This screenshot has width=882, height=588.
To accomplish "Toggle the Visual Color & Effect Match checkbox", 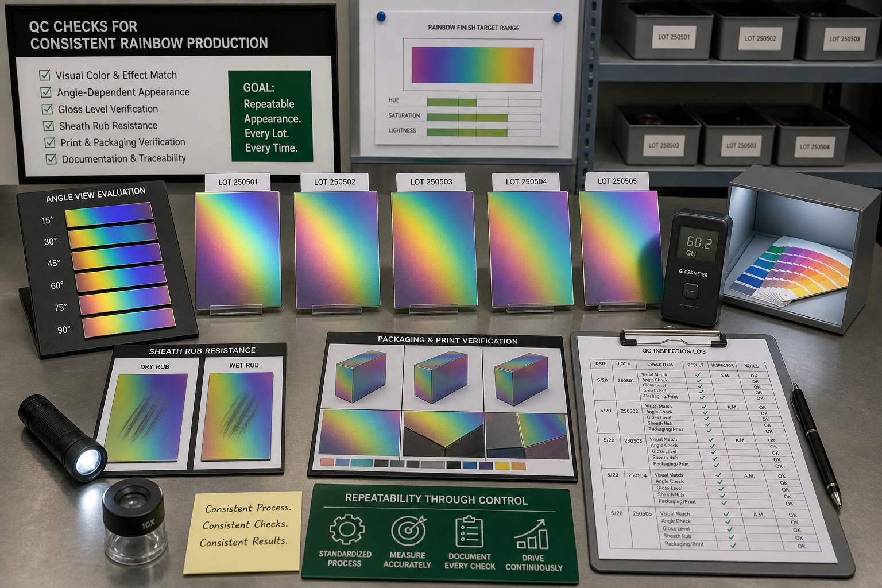I will coord(44,75).
